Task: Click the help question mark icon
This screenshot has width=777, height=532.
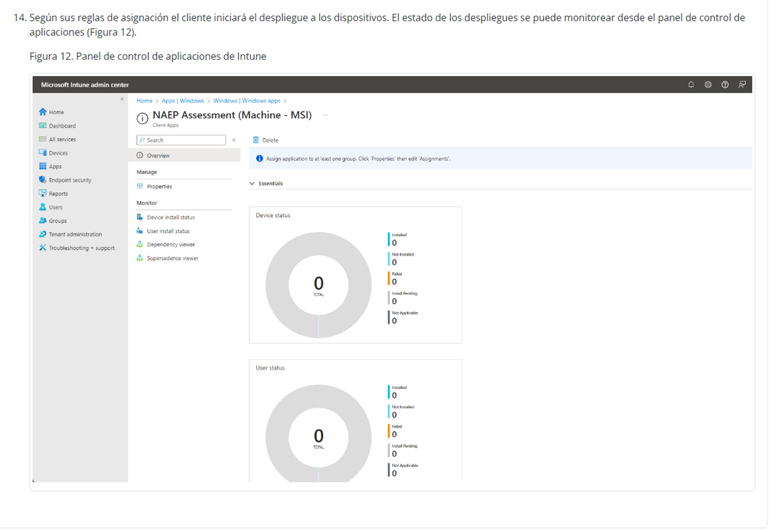Action: point(725,85)
